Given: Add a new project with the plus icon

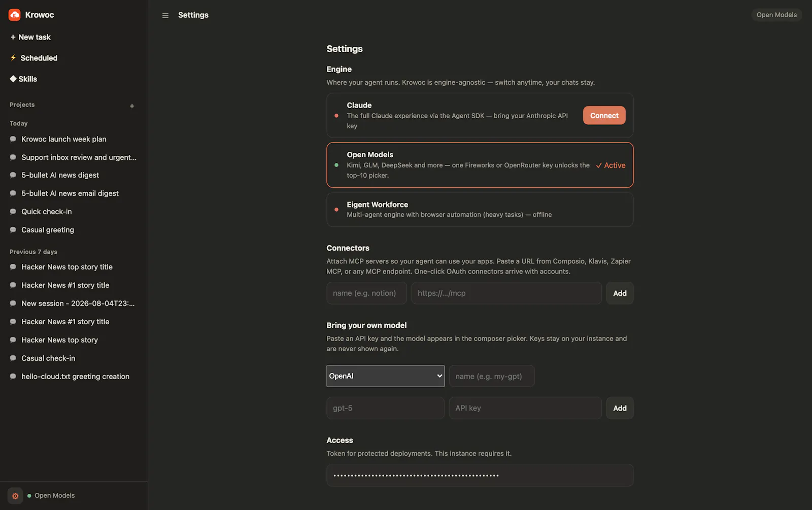Looking at the screenshot, I should 132,106.
